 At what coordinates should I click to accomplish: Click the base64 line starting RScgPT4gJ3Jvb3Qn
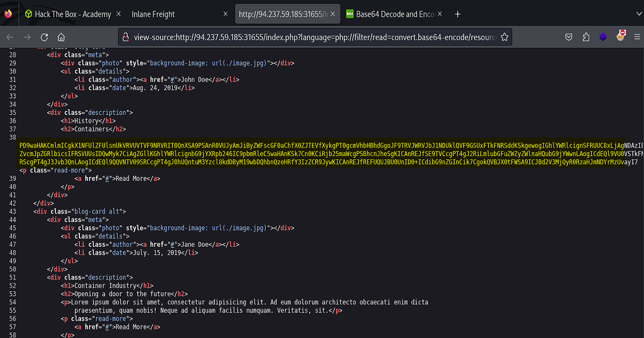pos(328,161)
